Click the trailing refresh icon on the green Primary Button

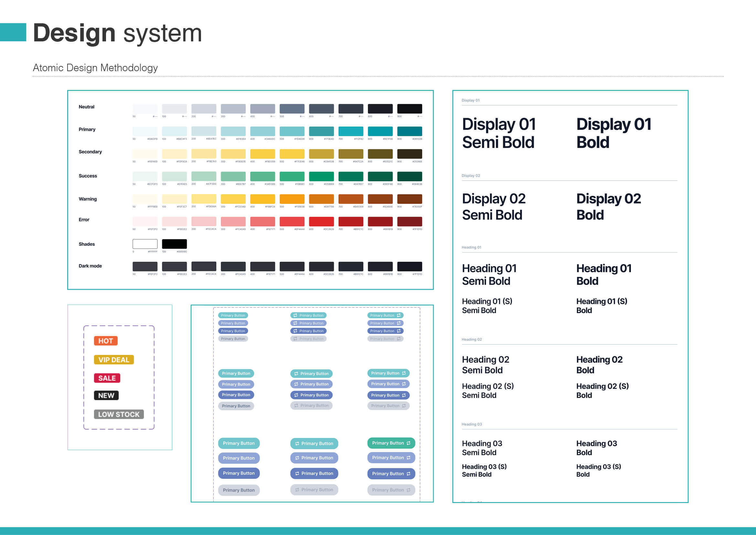pyautogui.click(x=408, y=443)
